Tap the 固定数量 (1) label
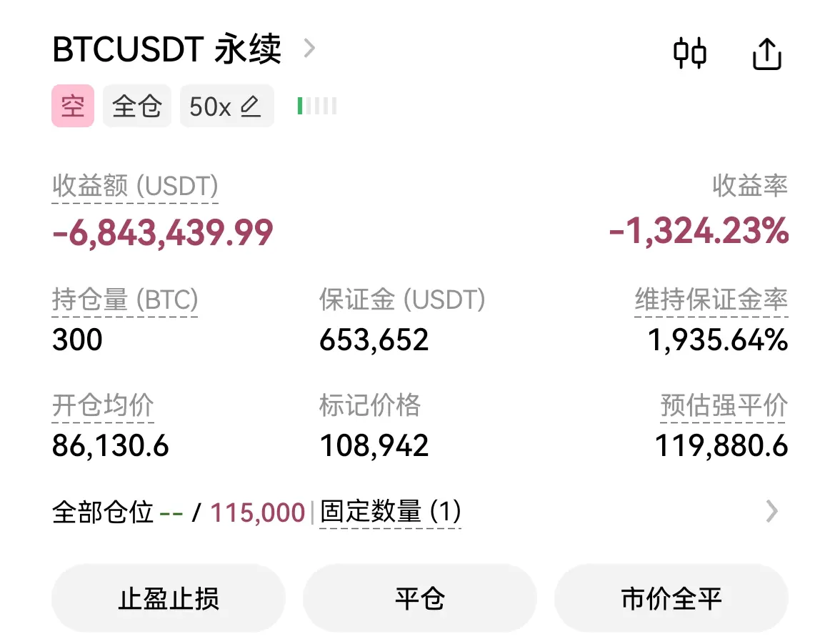Viewport: 840px width, 639px height. (391, 512)
